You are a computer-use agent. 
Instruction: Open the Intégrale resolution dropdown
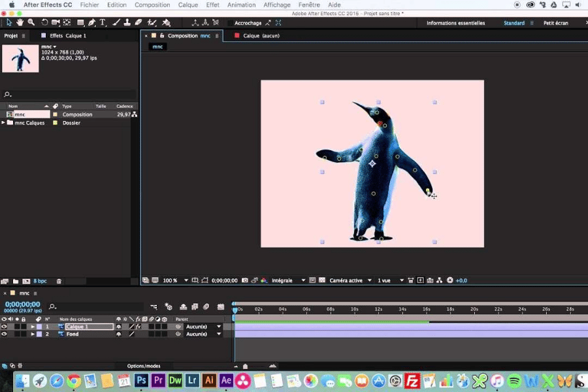[x=289, y=280]
